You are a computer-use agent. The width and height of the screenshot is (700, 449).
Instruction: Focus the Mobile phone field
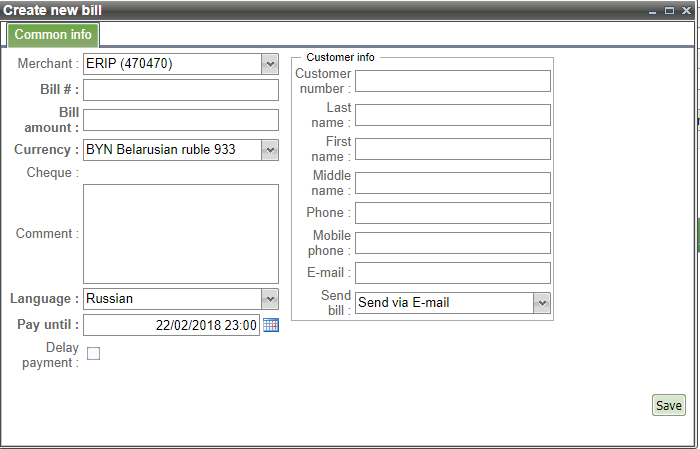452,243
